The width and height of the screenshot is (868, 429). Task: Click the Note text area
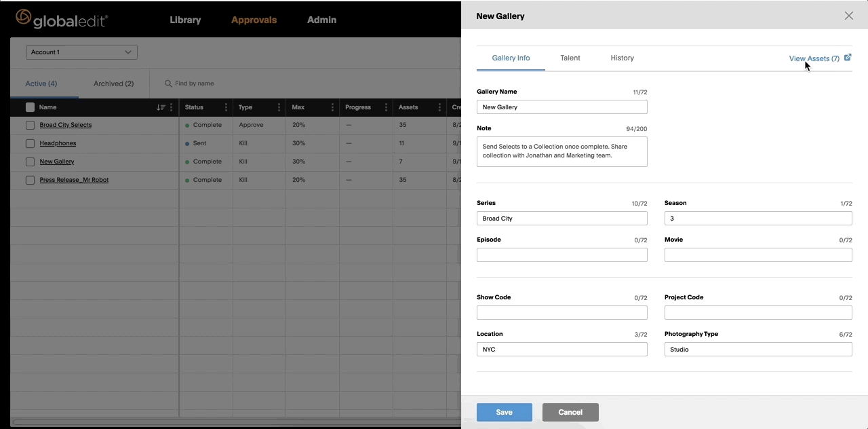click(562, 151)
